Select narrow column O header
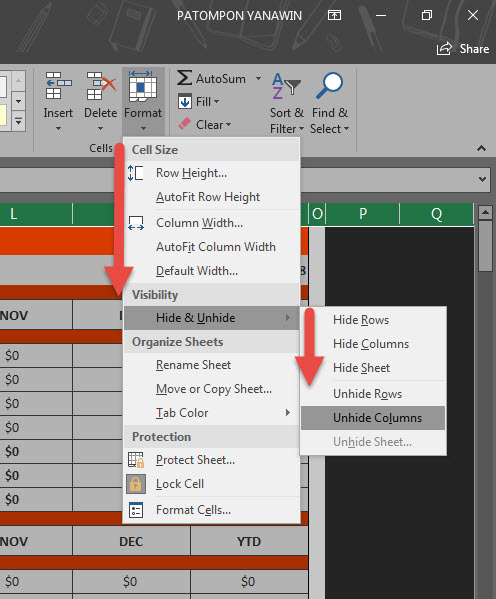 (317, 214)
